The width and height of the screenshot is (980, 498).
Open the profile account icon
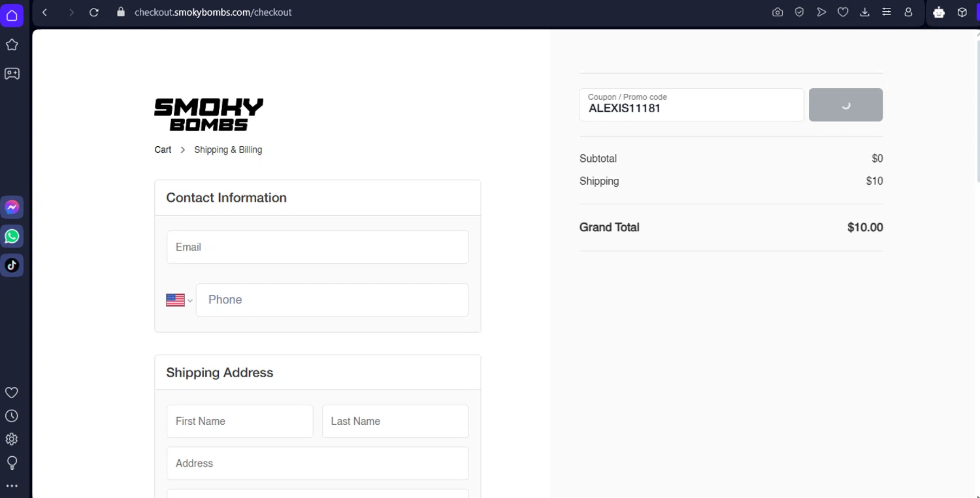(x=908, y=12)
